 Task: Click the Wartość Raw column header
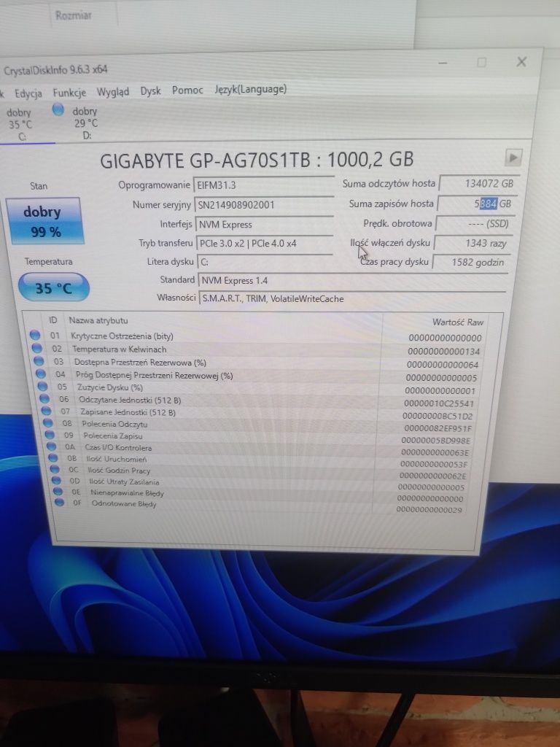[458, 322]
